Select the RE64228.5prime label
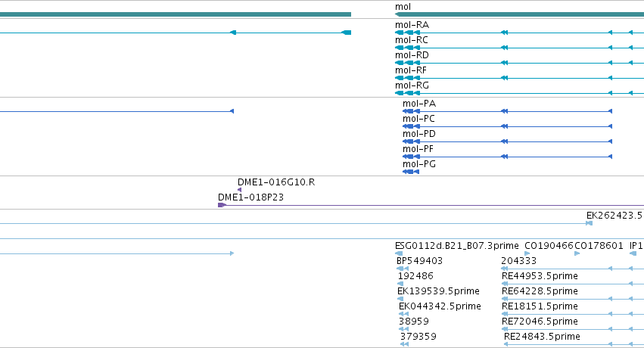Screen dimensions: 644x348 pyautogui.click(x=540, y=291)
